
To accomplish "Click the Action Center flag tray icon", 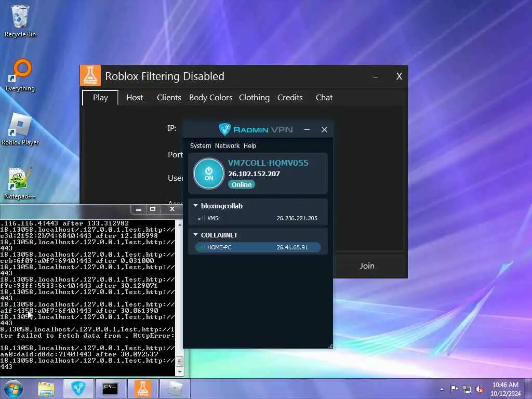I will click(x=454, y=389).
